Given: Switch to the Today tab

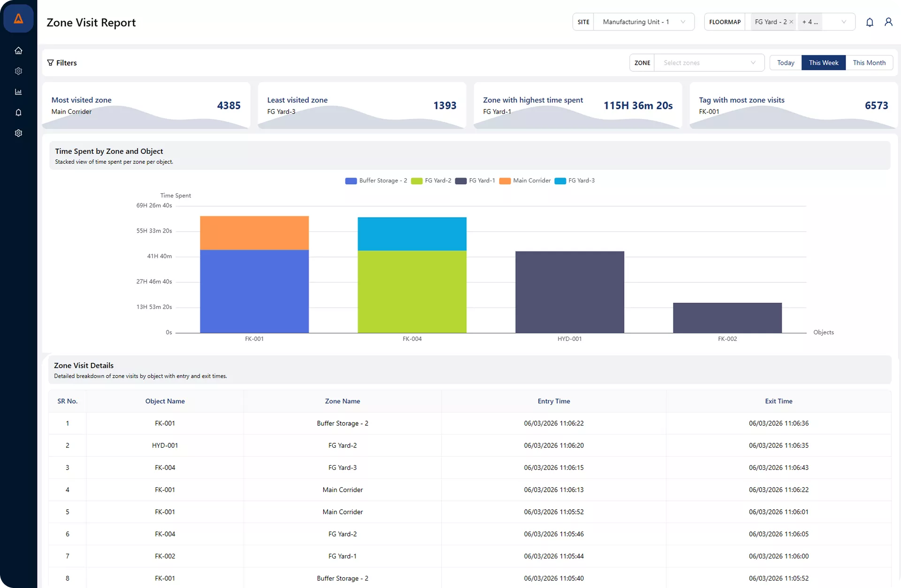Looking at the screenshot, I should [786, 63].
